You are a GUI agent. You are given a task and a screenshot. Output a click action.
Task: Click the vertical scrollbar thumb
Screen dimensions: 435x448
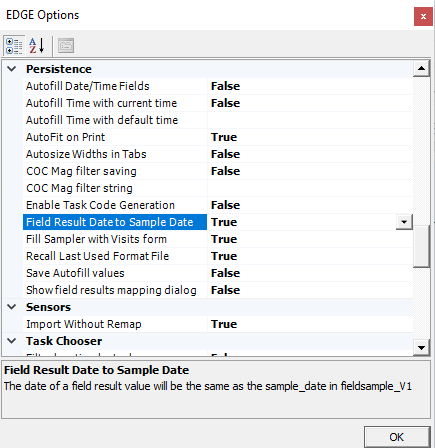point(421,246)
